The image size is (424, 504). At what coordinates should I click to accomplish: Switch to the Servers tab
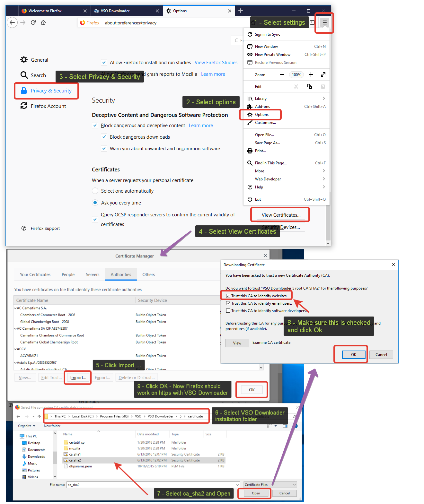[93, 274]
